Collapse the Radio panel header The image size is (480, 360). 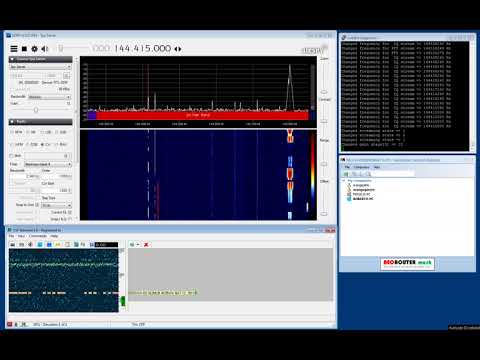(x=40, y=122)
